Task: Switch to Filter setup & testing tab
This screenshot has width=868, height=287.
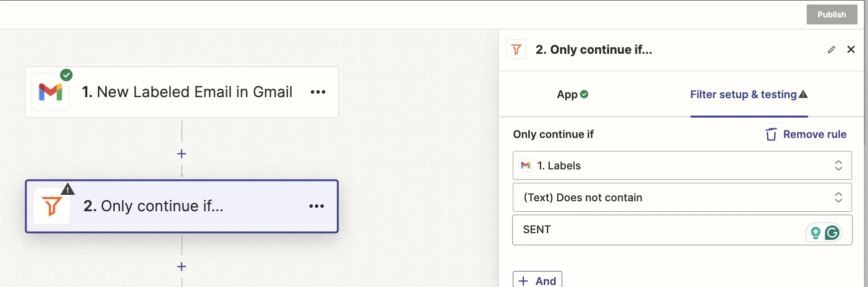Action: pos(749,95)
